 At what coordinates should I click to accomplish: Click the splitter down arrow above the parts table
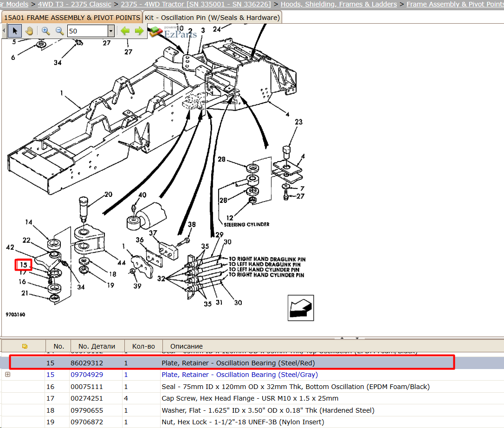357,338
